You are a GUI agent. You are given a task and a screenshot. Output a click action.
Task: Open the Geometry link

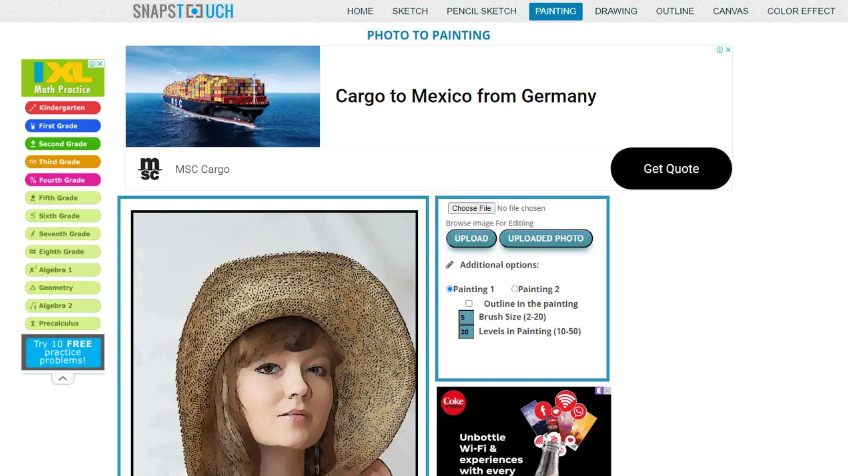63,288
